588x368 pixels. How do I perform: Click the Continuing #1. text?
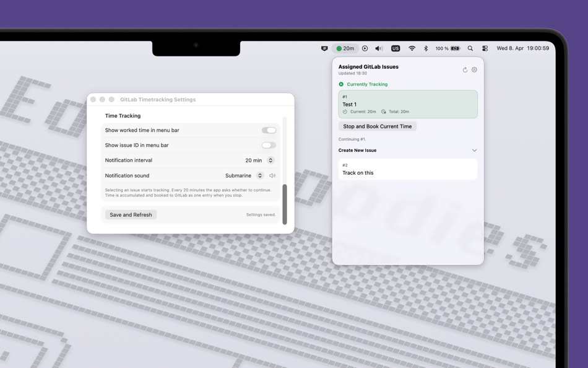[352, 139]
